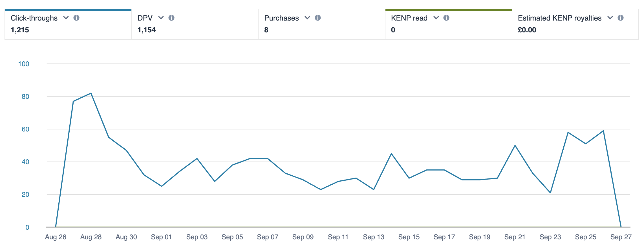Click the Sep 21 peak data point
The height and width of the screenshot is (246, 644).
tap(515, 146)
